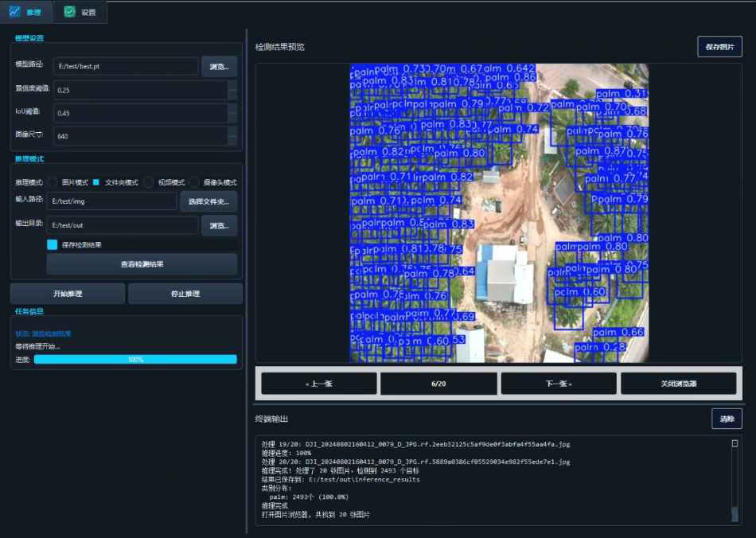Browse for model file next to 模型路径
756x538 pixels.
(220, 67)
